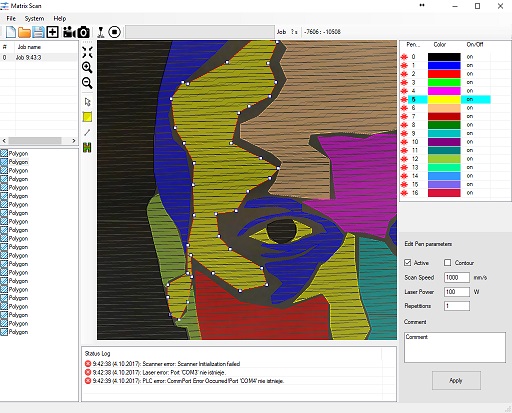512x413 pixels.
Task: Click the red laser icon for pen 3
Action: [x=404, y=82]
